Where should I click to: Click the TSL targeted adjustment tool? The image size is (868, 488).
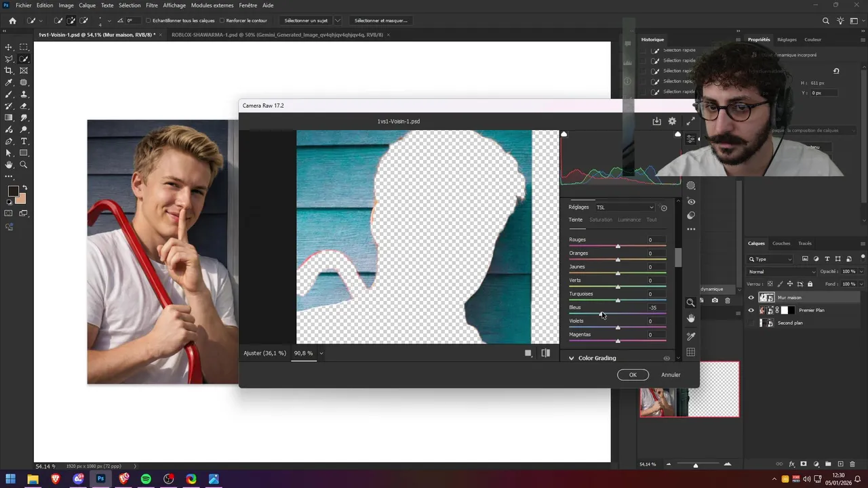click(664, 208)
